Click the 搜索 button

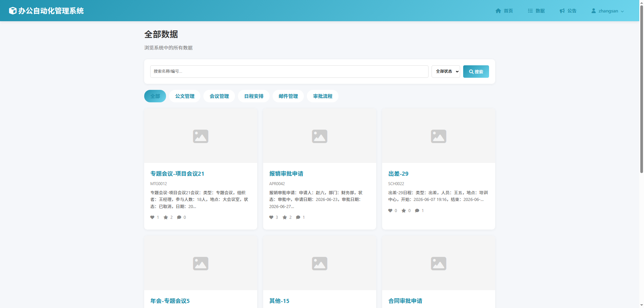pyautogui.click(x=476, y=71)
